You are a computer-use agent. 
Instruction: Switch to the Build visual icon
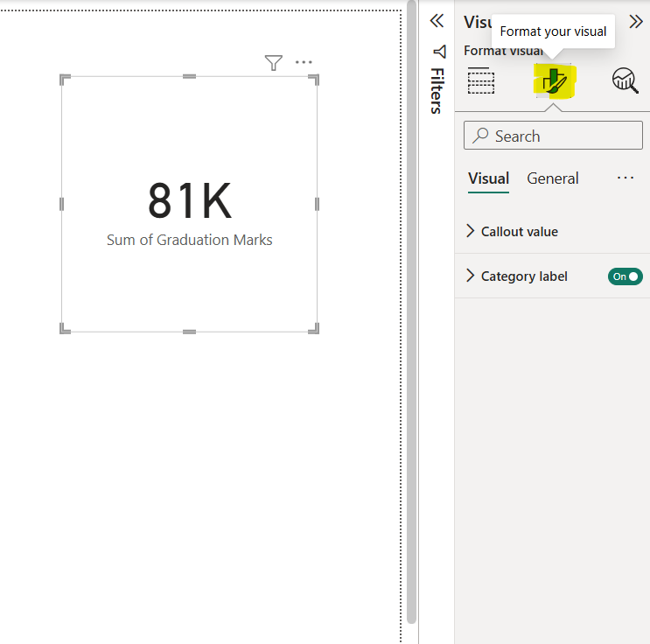tap(481, 80)
